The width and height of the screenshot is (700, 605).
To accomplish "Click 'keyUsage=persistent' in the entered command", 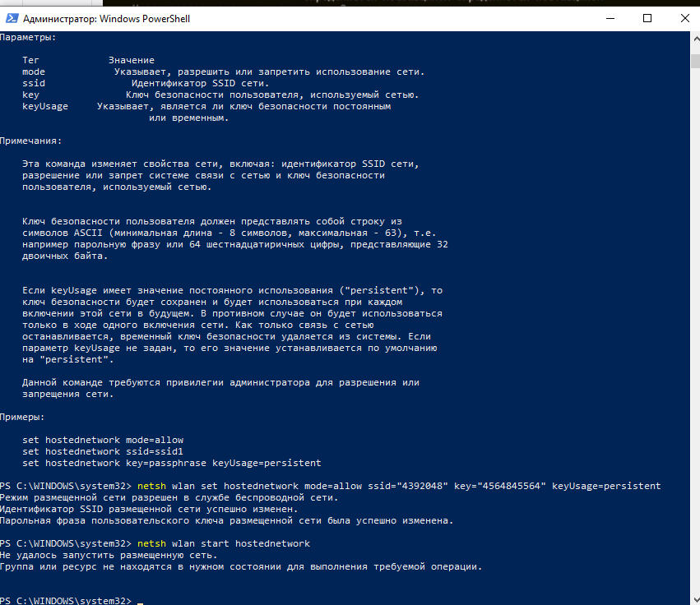I will coord(605,486).
